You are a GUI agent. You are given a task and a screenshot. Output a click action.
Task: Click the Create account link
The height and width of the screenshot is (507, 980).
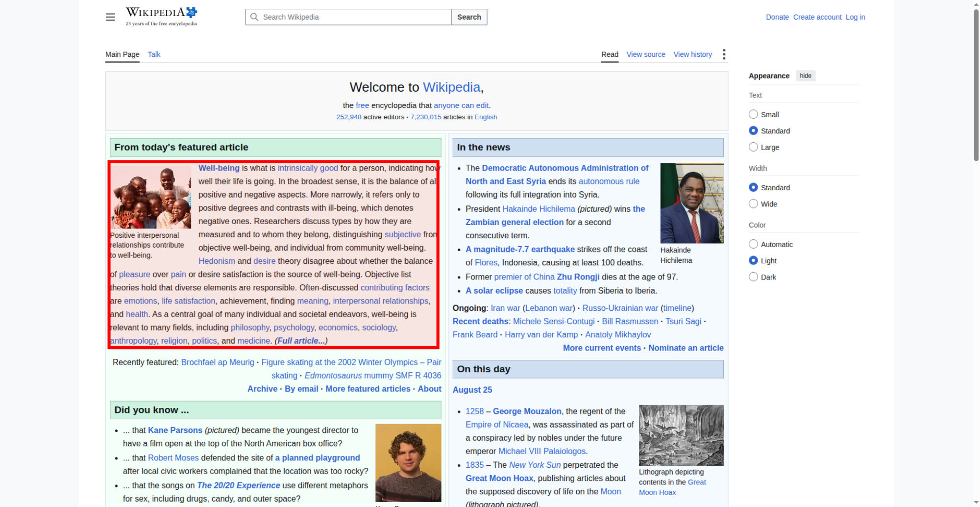[817, 17]
